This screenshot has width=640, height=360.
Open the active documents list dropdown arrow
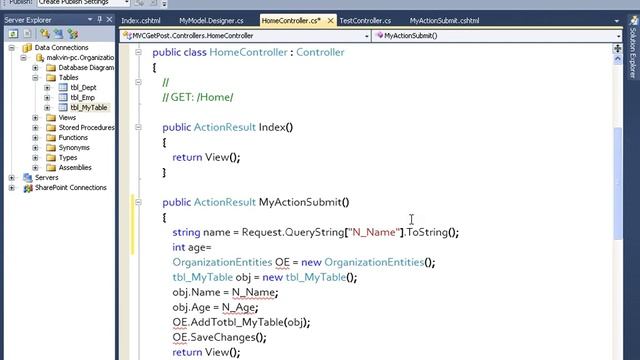pos(617,20)
